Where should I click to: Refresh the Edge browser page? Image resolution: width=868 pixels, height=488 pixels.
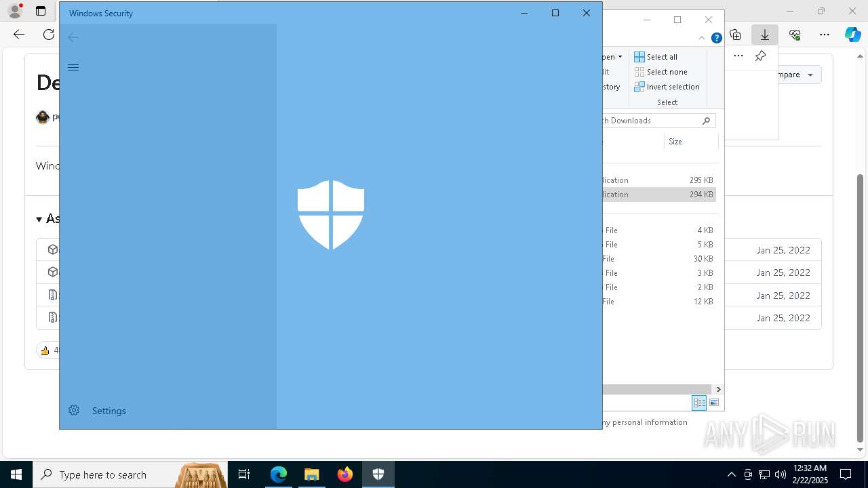tap(49, 35)
